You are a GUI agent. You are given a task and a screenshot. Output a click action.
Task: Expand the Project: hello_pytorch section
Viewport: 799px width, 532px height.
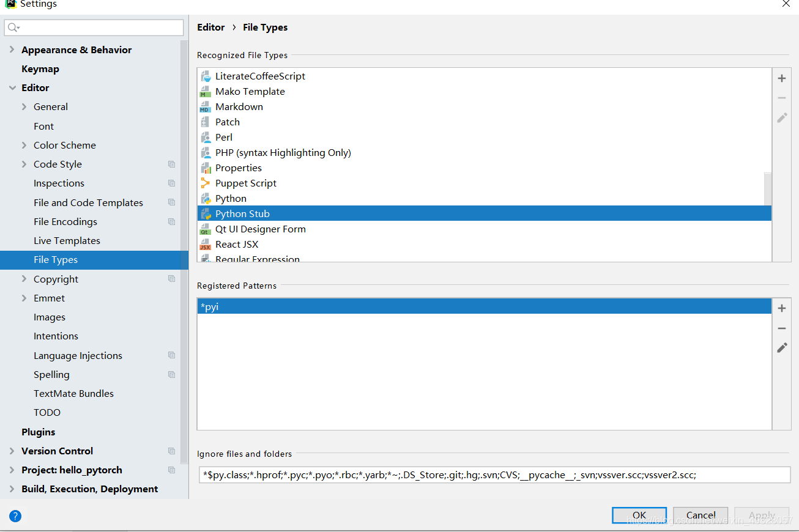click(12, 470)
